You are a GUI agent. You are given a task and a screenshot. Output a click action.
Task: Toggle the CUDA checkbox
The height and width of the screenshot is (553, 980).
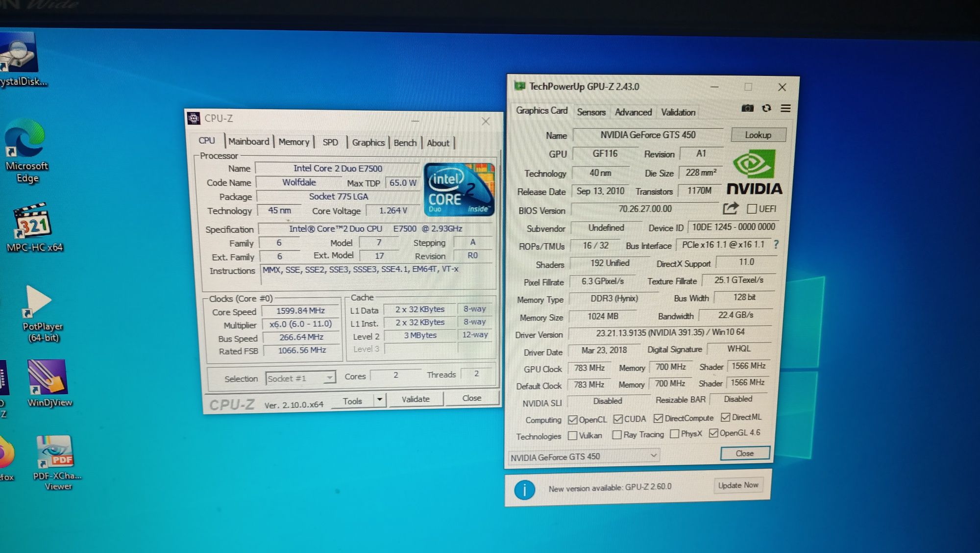tap(618, 419)
